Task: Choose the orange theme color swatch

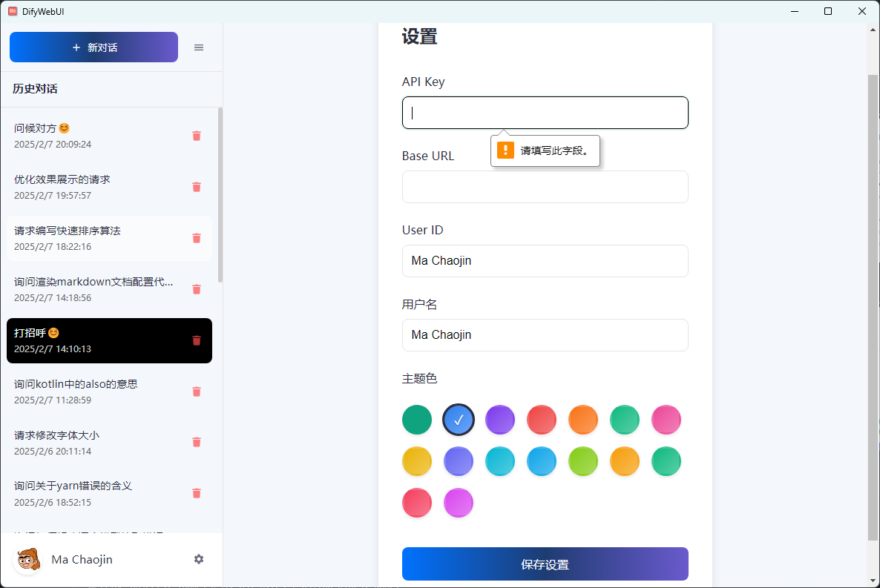Action: 583,420
